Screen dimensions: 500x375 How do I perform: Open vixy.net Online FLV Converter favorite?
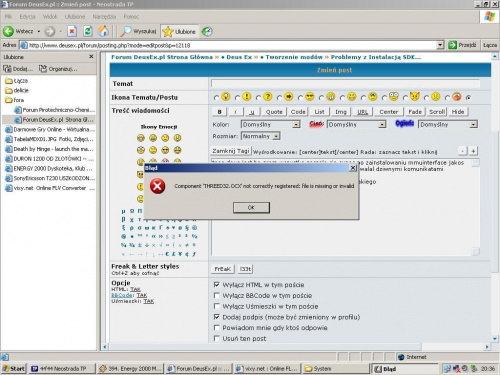pos(50,188)
